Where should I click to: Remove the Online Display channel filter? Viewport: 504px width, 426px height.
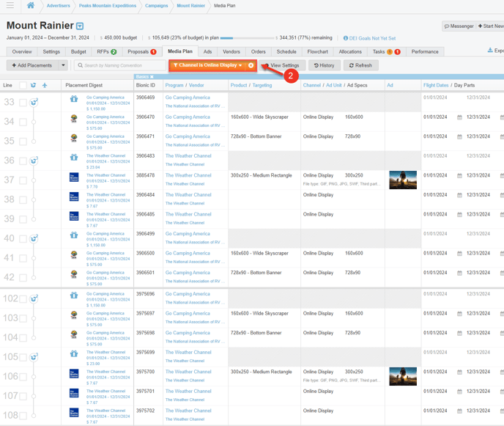[x=251, y=65]
